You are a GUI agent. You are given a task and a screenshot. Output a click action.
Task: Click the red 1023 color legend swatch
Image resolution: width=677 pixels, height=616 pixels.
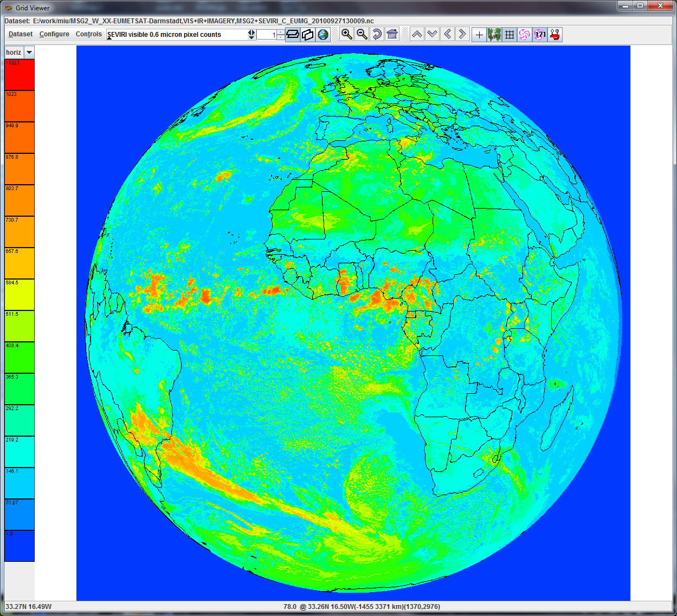point(20,75)
